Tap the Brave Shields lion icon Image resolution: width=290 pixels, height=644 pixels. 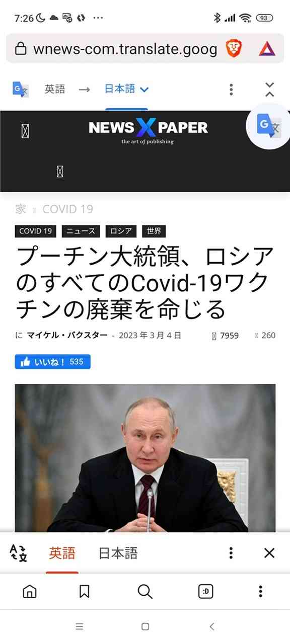pyautogui.click(x=234, y=48)
